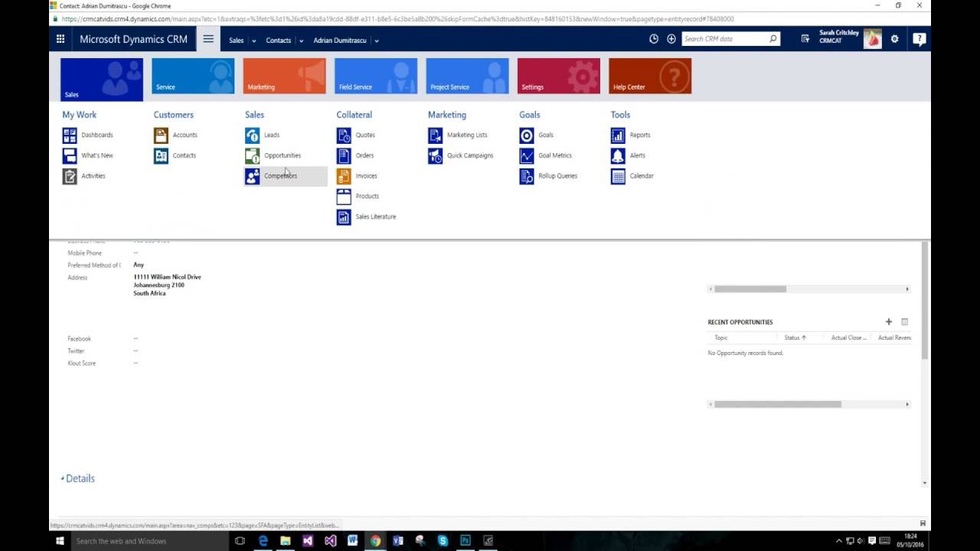Viewport: 980px width, 551px height.
Task: Open recent opportunities grid view icon
Action: [x=904, y=322]
